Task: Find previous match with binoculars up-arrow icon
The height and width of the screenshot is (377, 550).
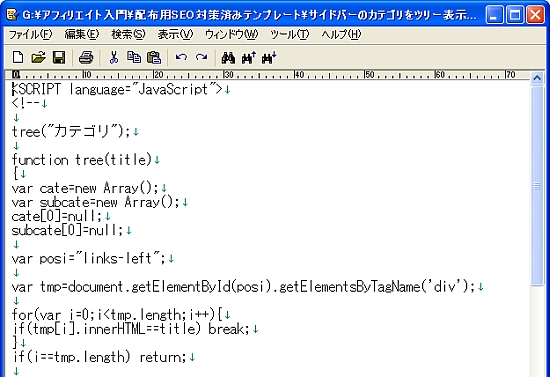Action: pos(249,58)
